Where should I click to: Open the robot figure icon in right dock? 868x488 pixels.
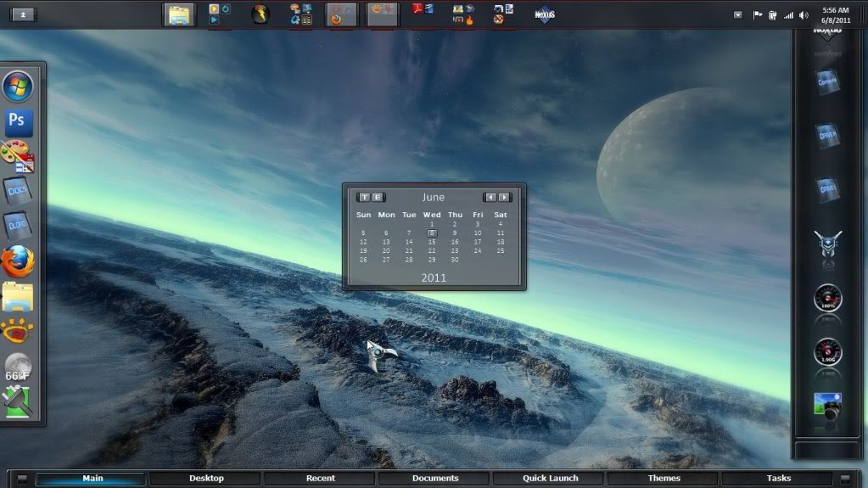coord(827,244)
